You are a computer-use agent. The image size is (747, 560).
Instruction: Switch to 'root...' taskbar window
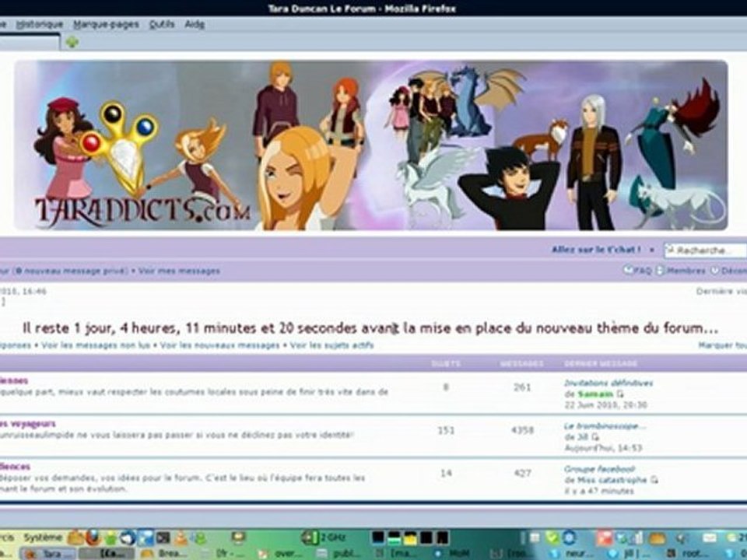click(688, 554)
